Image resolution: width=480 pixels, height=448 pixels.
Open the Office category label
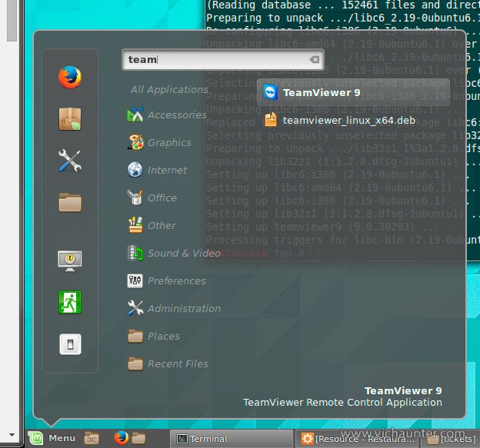coord(162,197)
